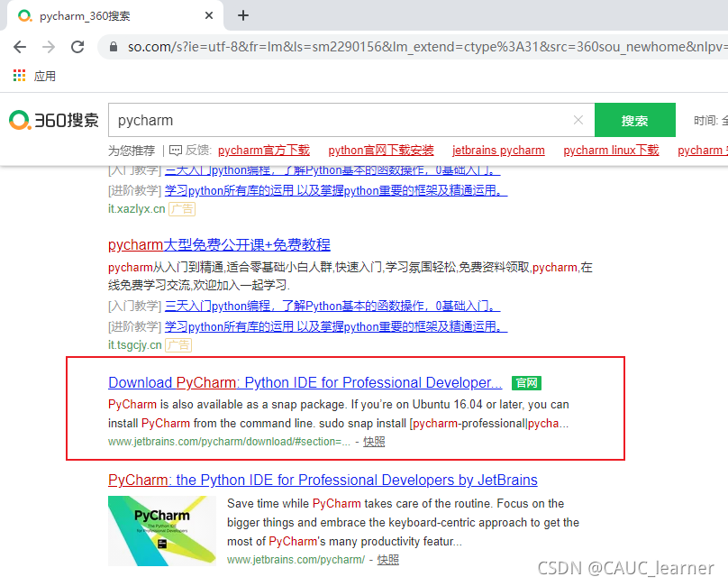Click www.jetbrains.com/pycharm/ URL text
Viewport: 728px width, 586px height.
pyautogui.click(x=296, y=560)
